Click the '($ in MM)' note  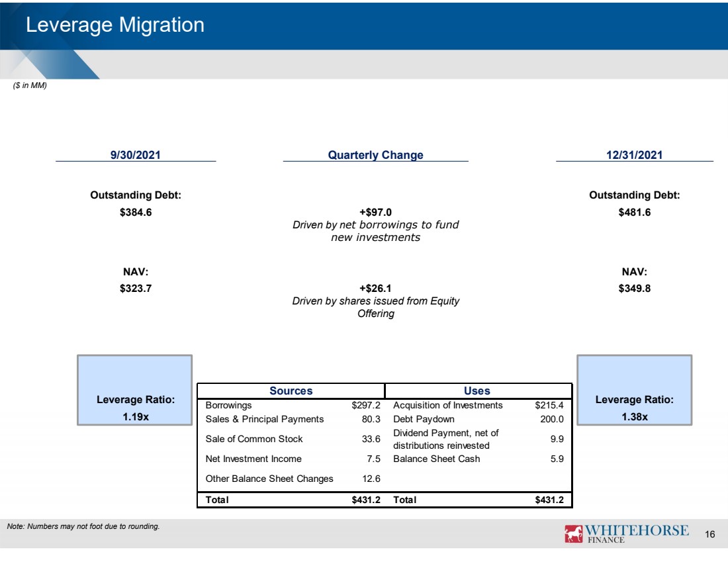(30, 85)
